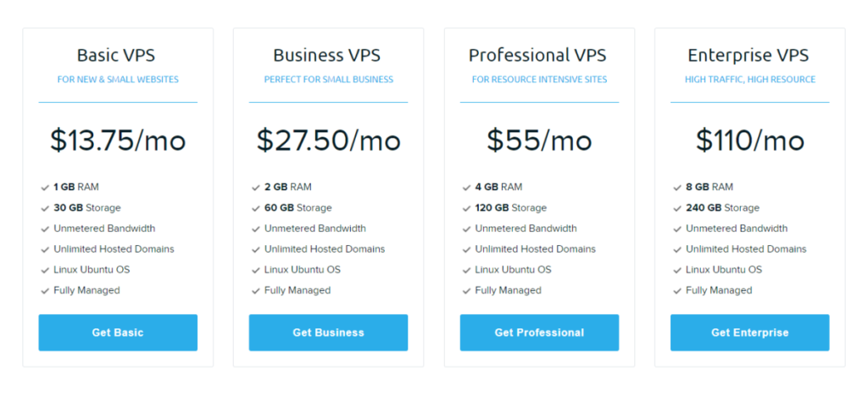868x398 pixels.
Task: Click checkmark by Professional Unmetered Bandwidth
Action: pos(467,229)
